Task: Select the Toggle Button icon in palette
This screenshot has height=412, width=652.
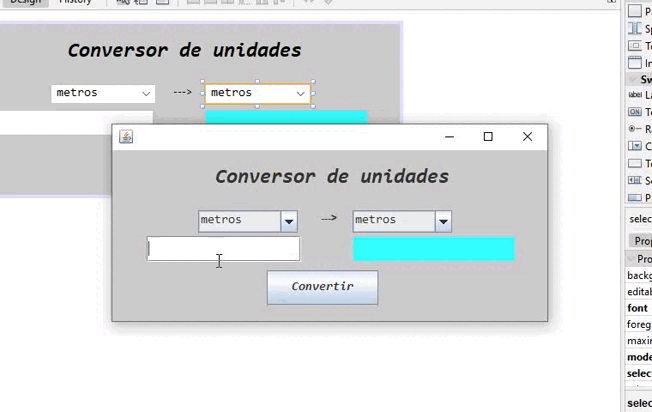Action: (635, 111)
